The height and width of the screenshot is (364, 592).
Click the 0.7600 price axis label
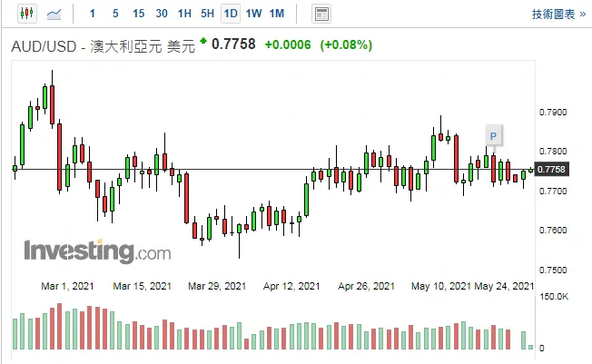point(553,231)
